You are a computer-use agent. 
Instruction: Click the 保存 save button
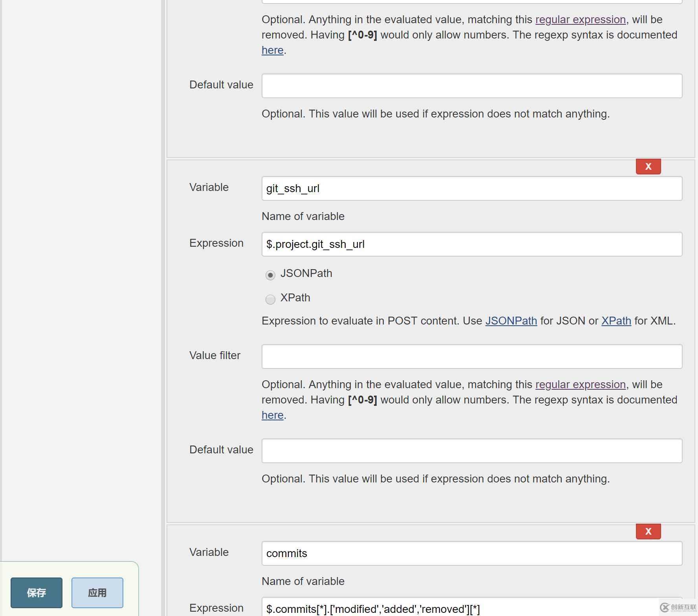click(36, 593)
